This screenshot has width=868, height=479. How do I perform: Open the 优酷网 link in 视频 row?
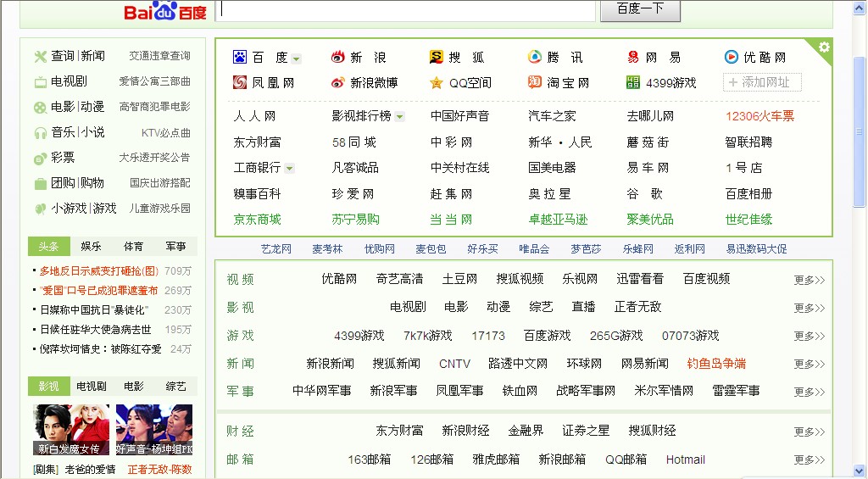(x=339, y=279)
